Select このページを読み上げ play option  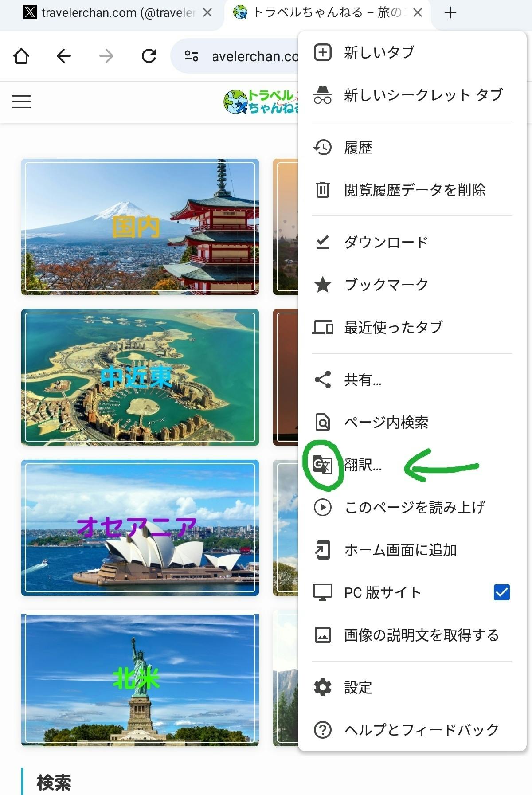point(412,507)
